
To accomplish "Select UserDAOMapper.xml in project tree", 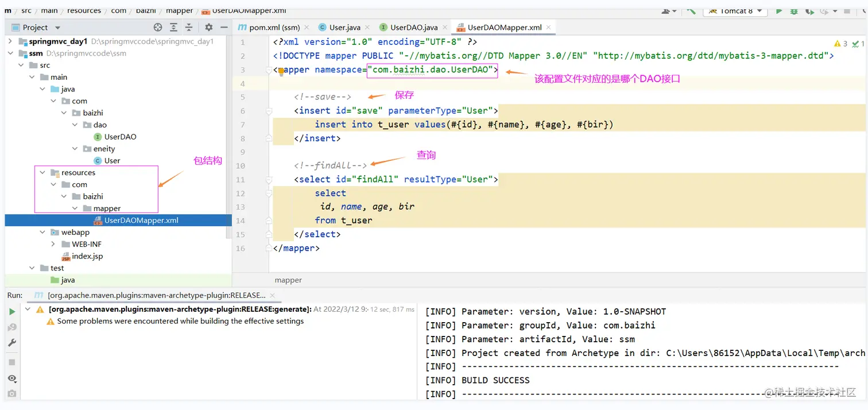I will click(x=141, y=221).
